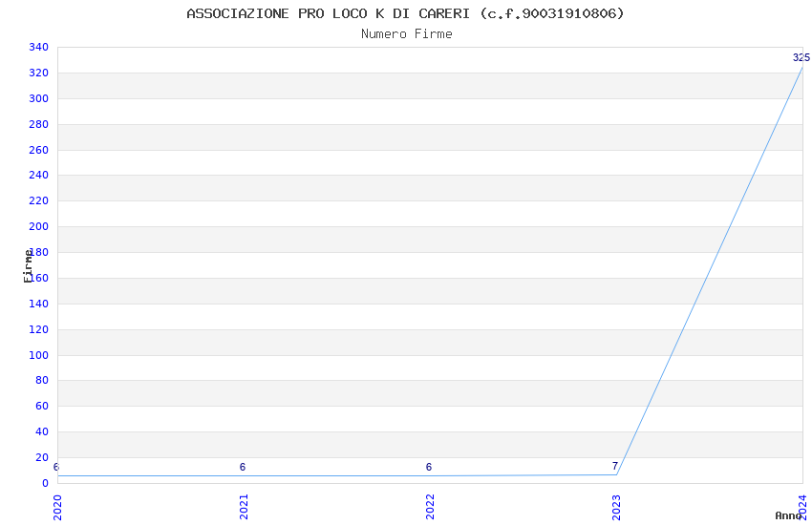Click the y-axis value 120

(39, 329)
